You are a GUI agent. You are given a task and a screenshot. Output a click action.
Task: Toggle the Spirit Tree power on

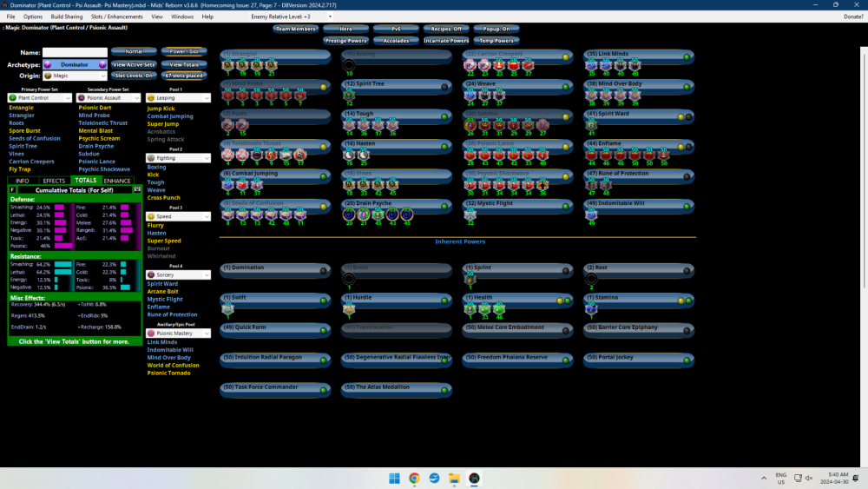(x=444, y=87)
